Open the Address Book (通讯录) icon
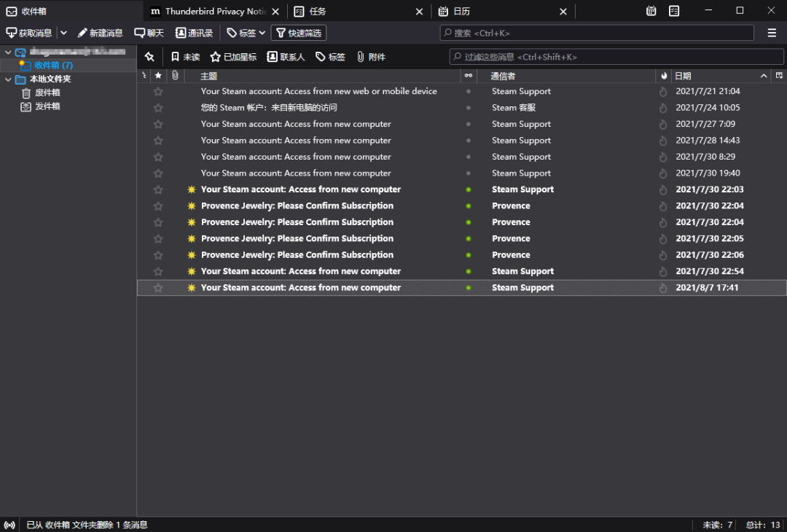 pyautogui.click(x=181, y=33)
